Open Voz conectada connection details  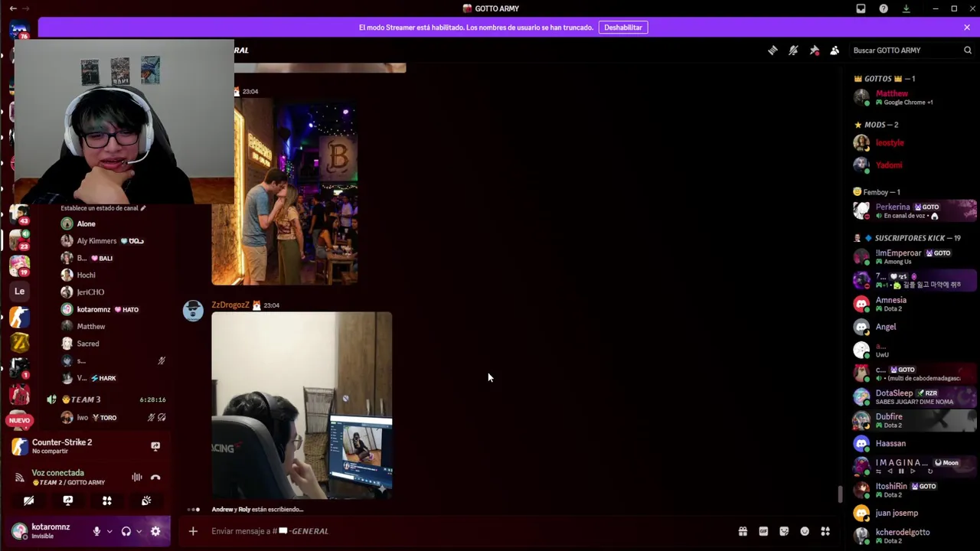tap(58, 473)
